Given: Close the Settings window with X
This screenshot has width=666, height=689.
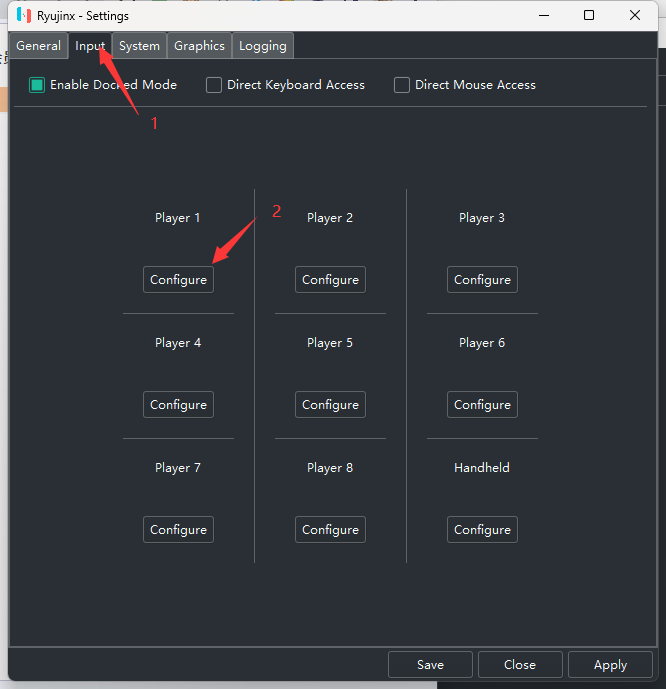Looking at the screenshot, I should 635,15.
